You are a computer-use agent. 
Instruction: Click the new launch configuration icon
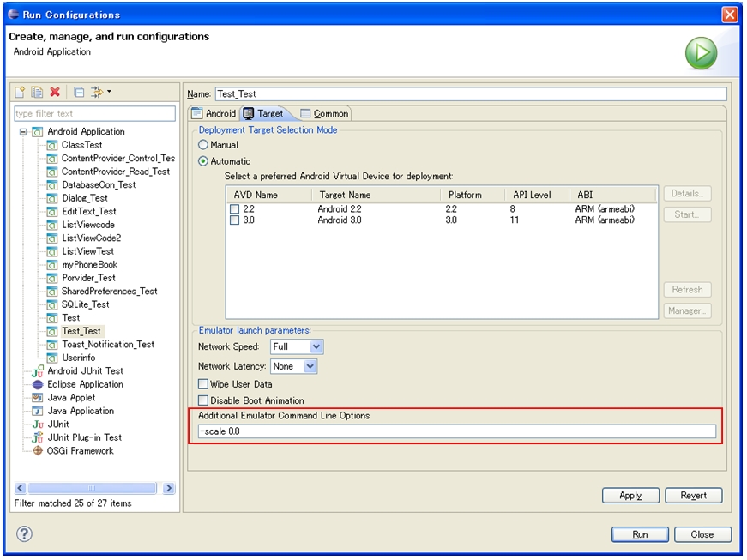coord(21,92)
